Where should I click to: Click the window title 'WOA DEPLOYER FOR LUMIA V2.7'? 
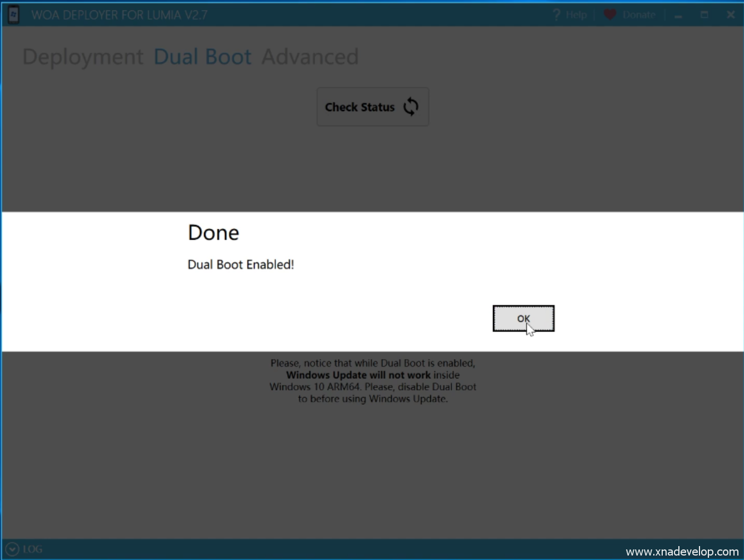[119, 15]
